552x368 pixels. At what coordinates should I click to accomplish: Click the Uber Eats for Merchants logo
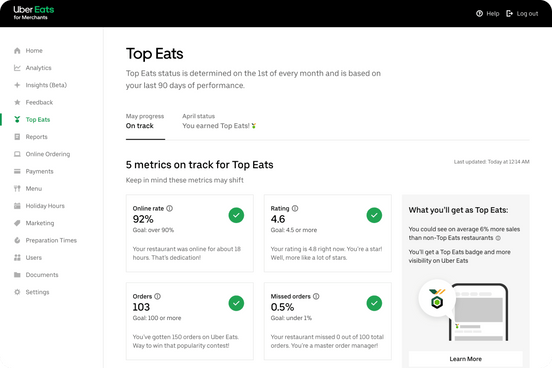coord(34,13)
